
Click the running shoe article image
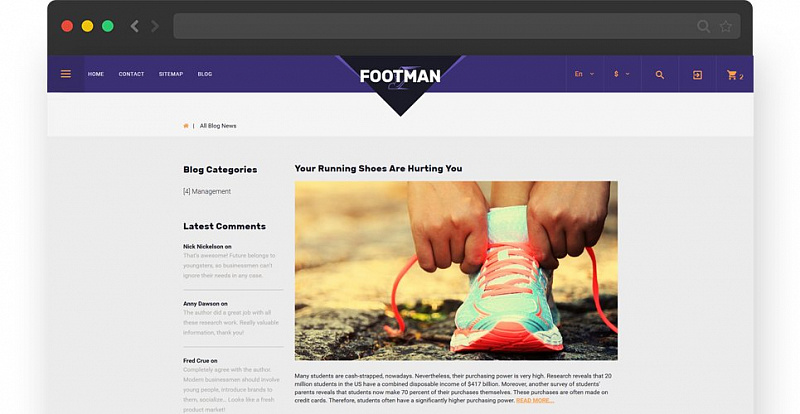pyautogui.click(x=456, y=271)
